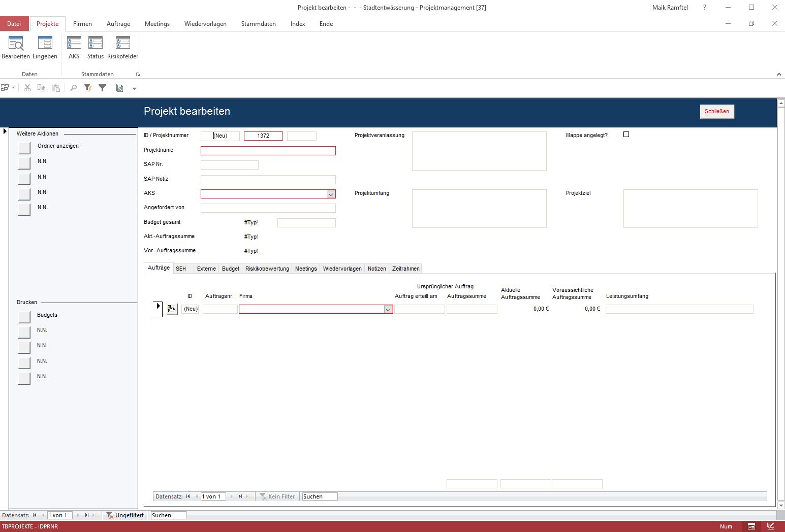Screen dimensions: 785x532
Task: Open Help question mark in title bar
Action: pos(704,7)
